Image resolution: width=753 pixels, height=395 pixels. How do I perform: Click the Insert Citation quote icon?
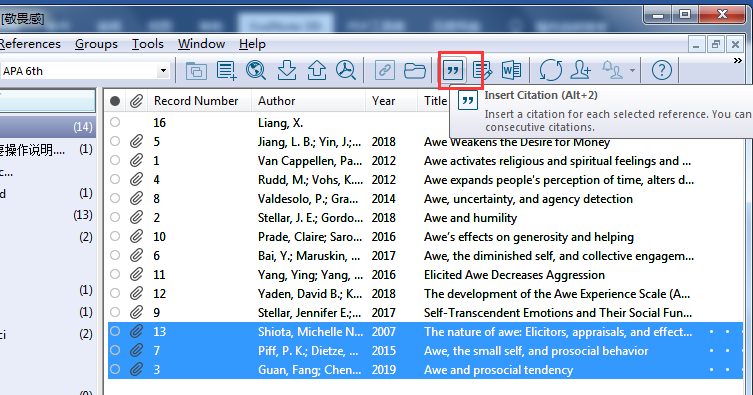point(453,71)
